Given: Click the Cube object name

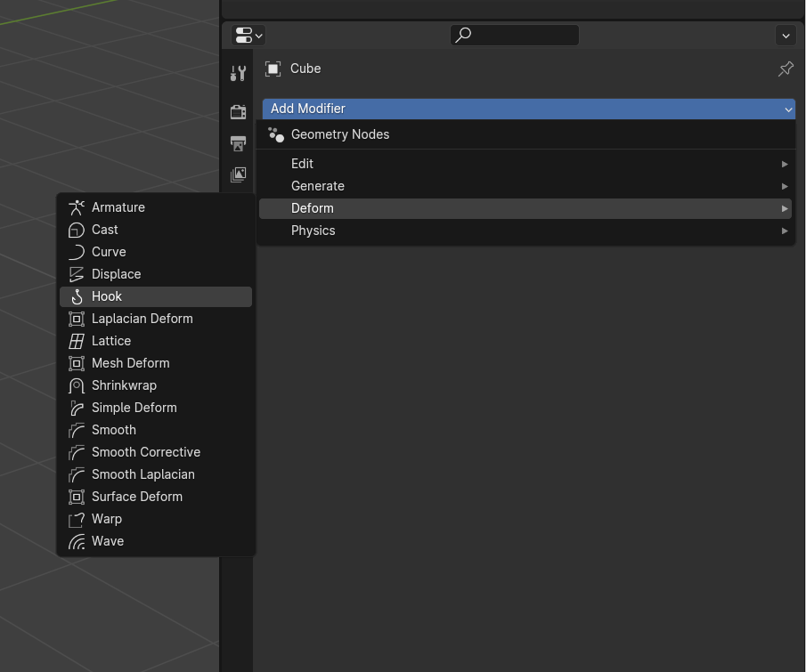Looking at the screenshot, I should click(x=305, y=69).
